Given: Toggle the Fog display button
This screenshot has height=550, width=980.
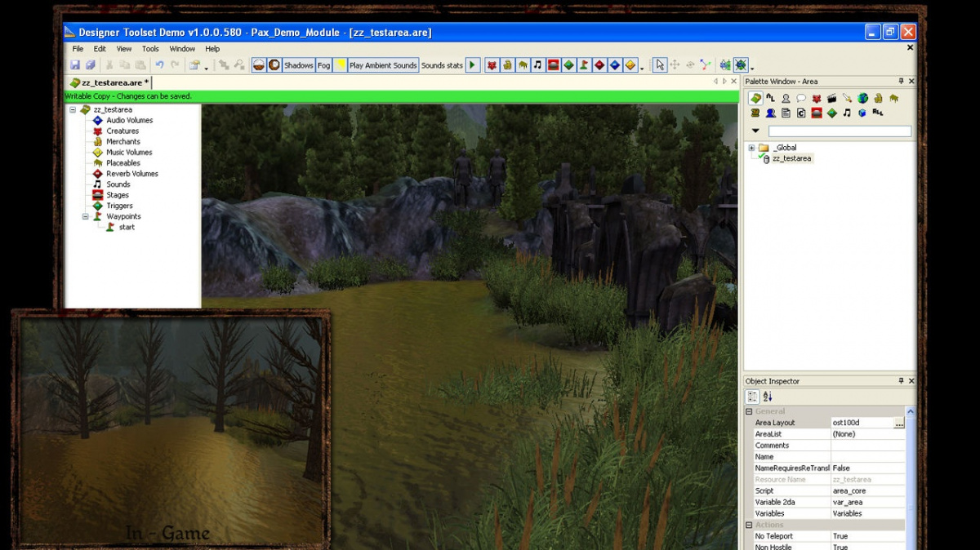Looking at the screenshot, I should (x=324, y=65).
